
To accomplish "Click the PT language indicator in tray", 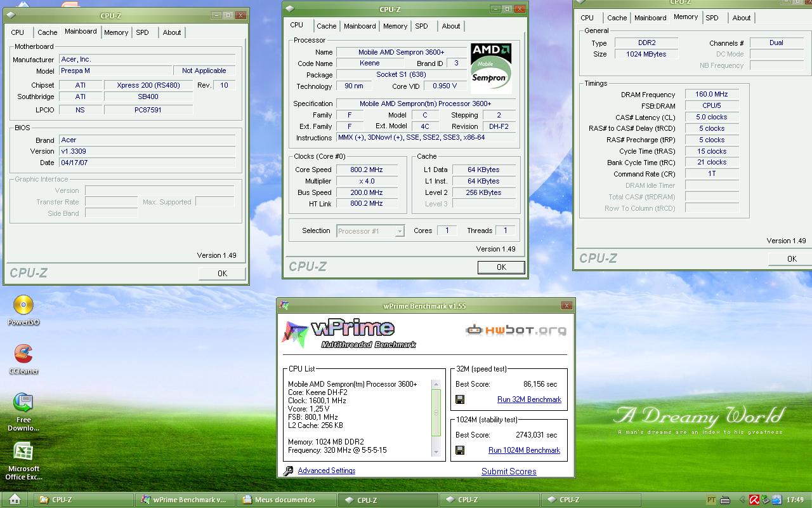I will pos(711,500).
